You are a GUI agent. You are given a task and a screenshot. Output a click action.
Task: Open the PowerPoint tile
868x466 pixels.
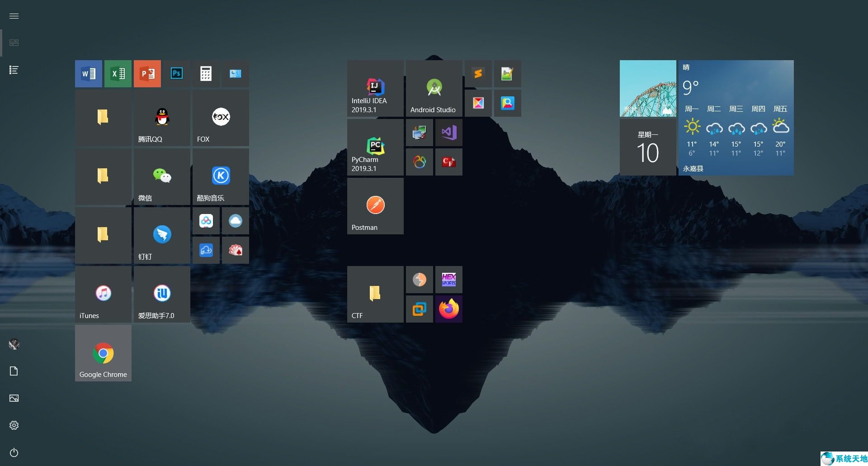coord(147,73)
